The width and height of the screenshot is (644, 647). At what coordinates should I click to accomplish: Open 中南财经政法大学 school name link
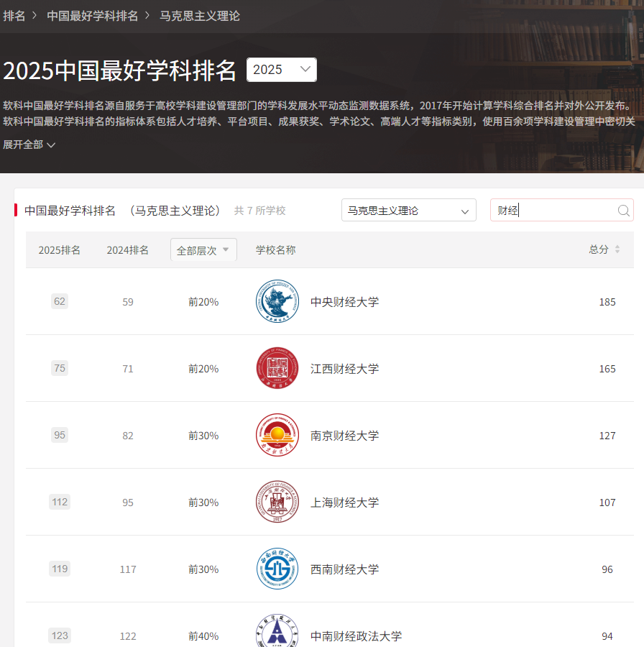click(356, 636)
